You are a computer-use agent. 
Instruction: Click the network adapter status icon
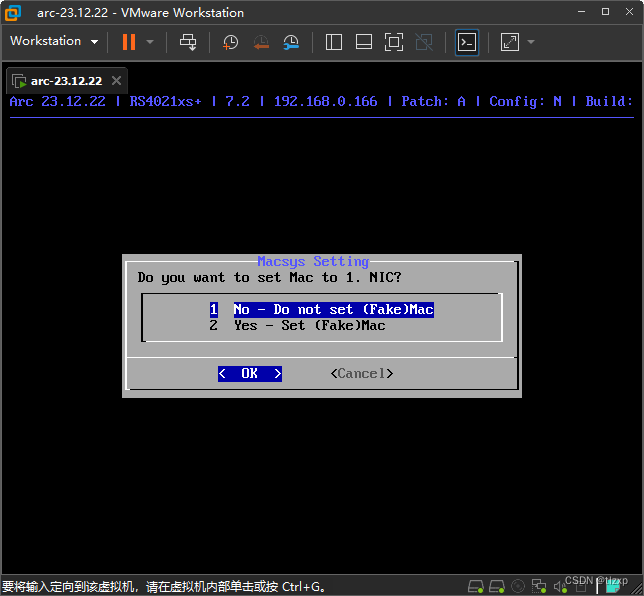[x=539, y=586]
